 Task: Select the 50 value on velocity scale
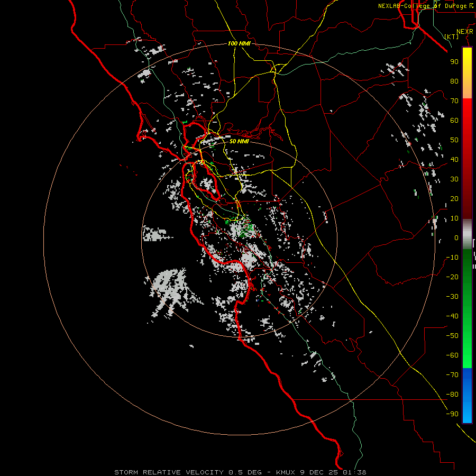click(454, 140)
